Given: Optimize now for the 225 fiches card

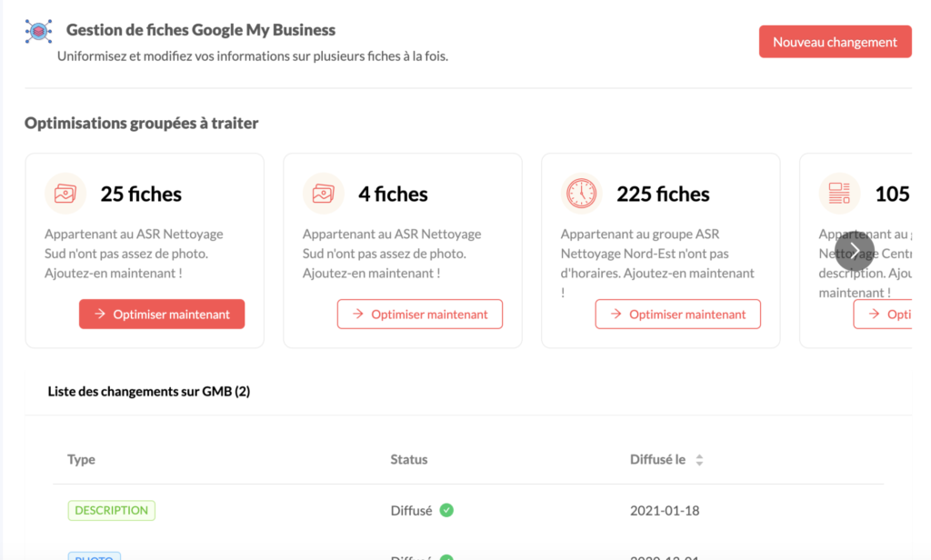Looking at the screenshot, I should tap(677, 315).
